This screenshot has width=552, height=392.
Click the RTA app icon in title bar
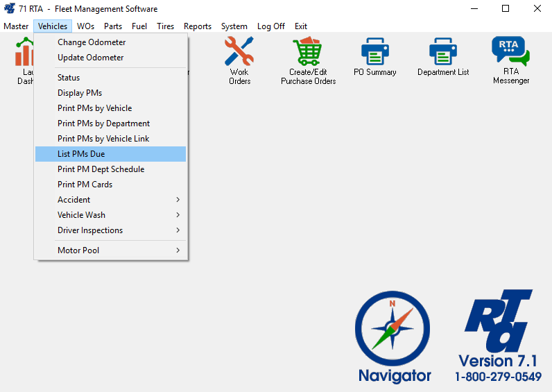click(10, 9)
